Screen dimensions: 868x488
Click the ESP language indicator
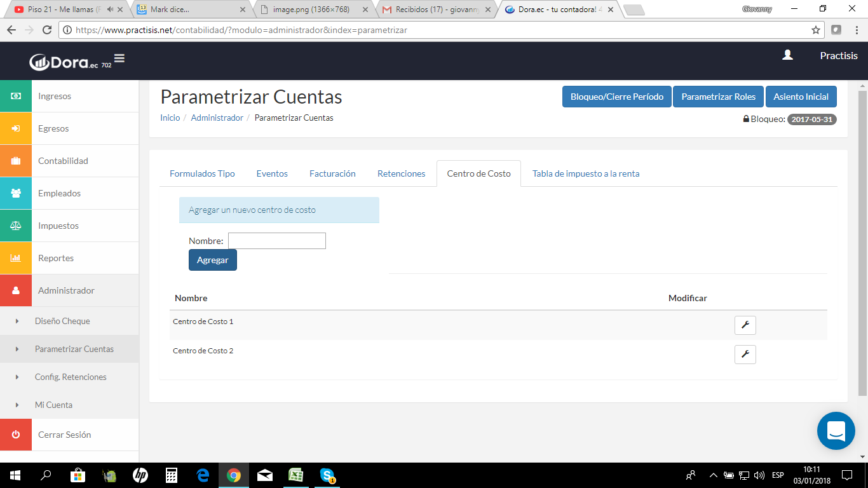778,475
